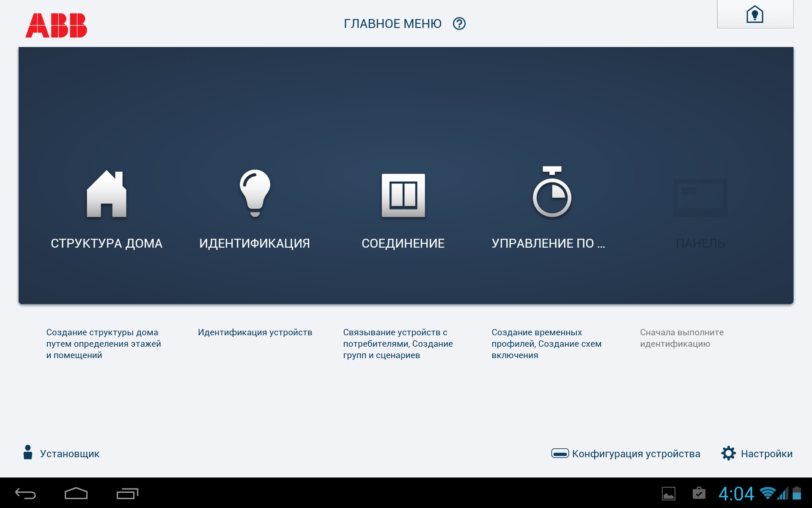Viewport: 812px width, 508px height.
Task: Open the Соединение switch panel icon
Action: [403, 195]
